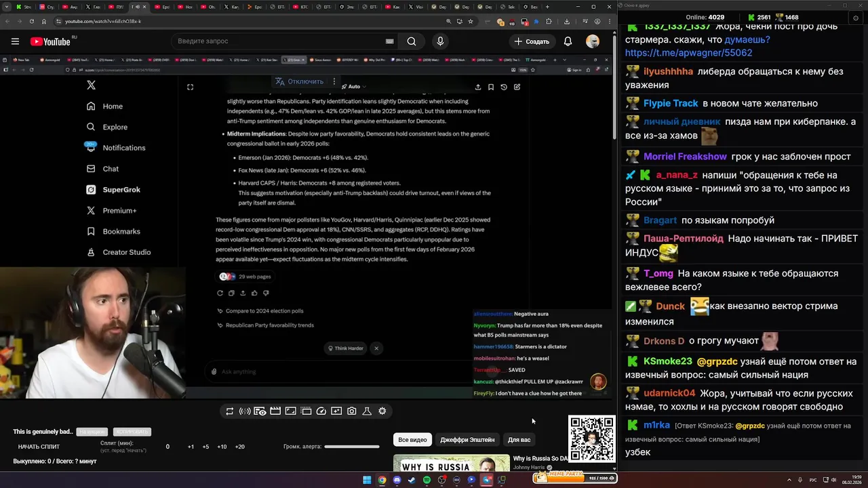Open the YouTube hamburger guide menu
The image size is (868, 488).
pyautogui.click(x=15, y=41)
